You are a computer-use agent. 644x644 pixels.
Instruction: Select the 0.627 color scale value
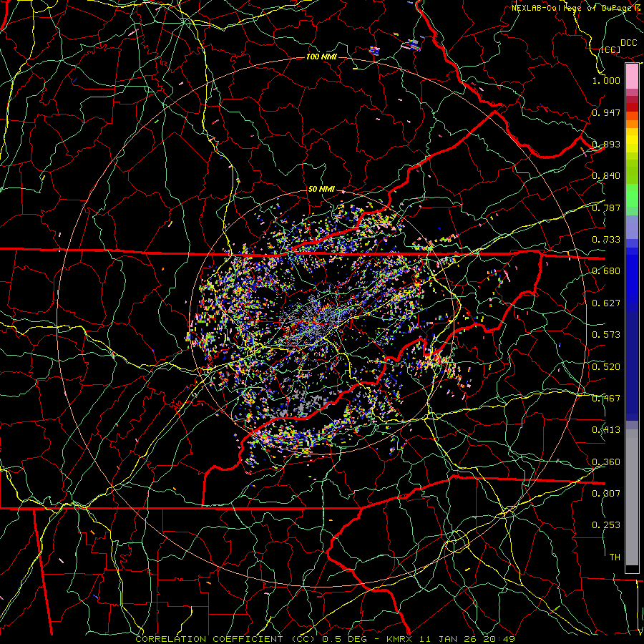606,303
